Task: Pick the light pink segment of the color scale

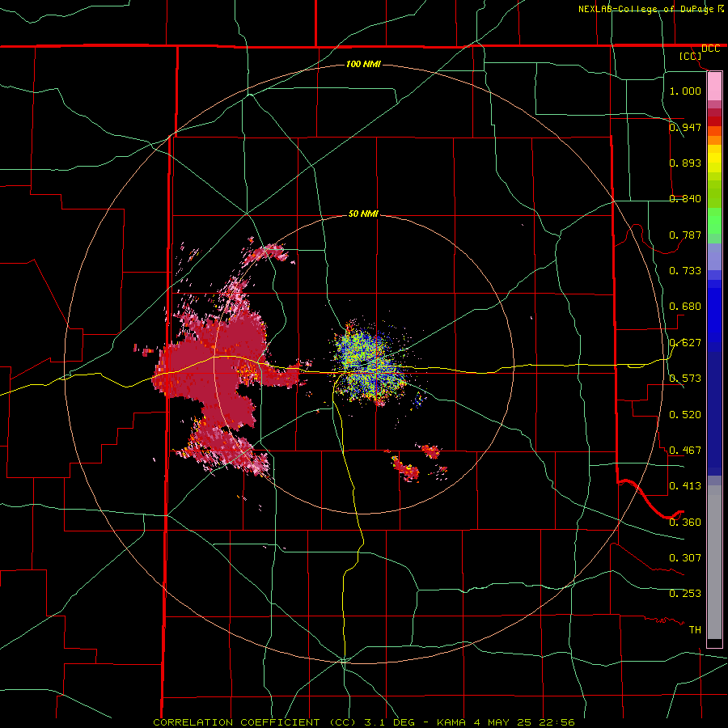Action: (714, 87)
